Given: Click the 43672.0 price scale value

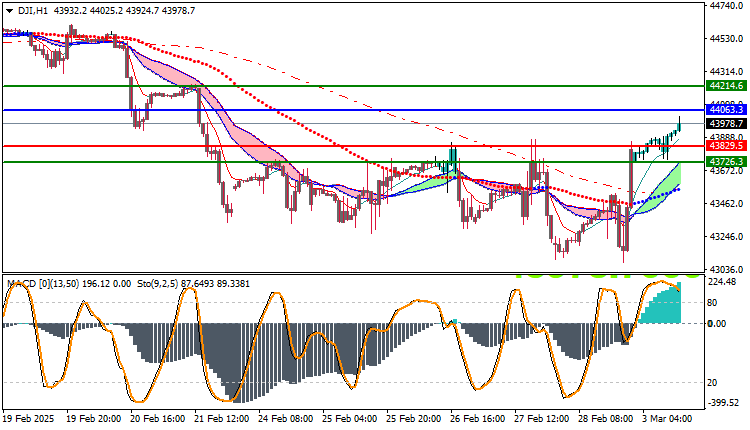Looking at the screenshot, I should click(727, 171).
